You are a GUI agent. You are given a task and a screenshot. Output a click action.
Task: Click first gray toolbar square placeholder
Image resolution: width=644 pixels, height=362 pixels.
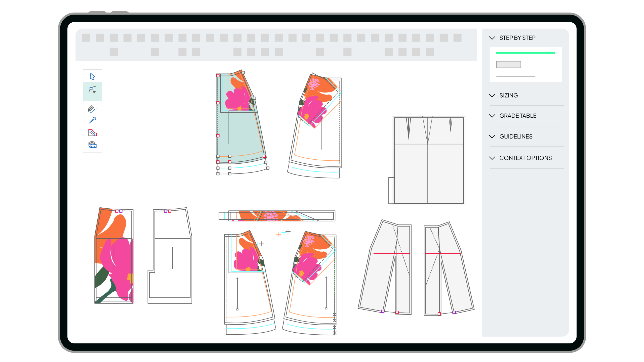click(86, 38)
